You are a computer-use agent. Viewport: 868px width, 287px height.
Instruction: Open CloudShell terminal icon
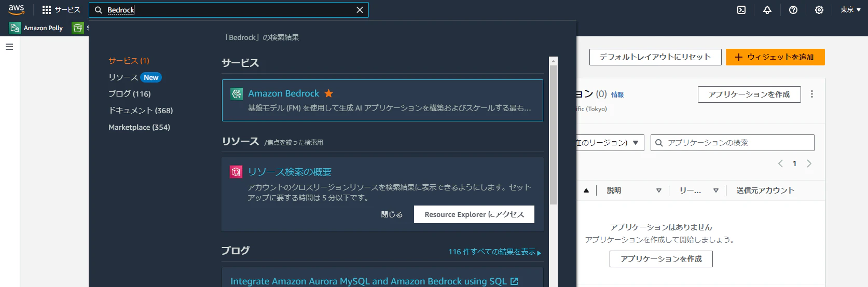(741, 10)
